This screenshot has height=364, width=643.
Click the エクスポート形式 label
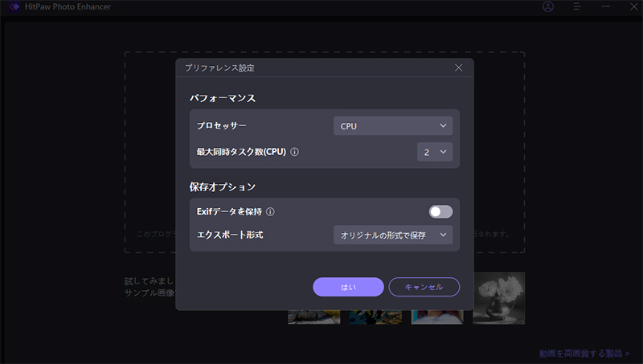[x=230, y=235]
